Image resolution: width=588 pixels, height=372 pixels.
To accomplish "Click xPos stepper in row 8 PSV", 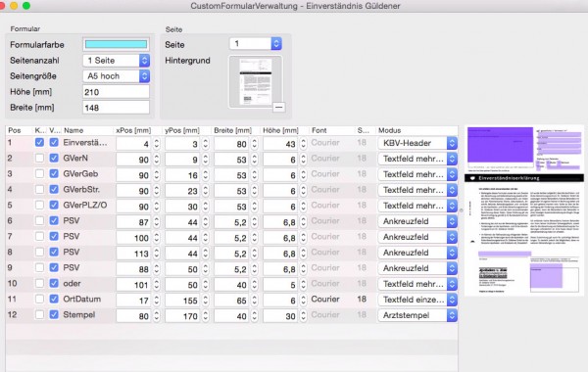I will click(157, 254).
